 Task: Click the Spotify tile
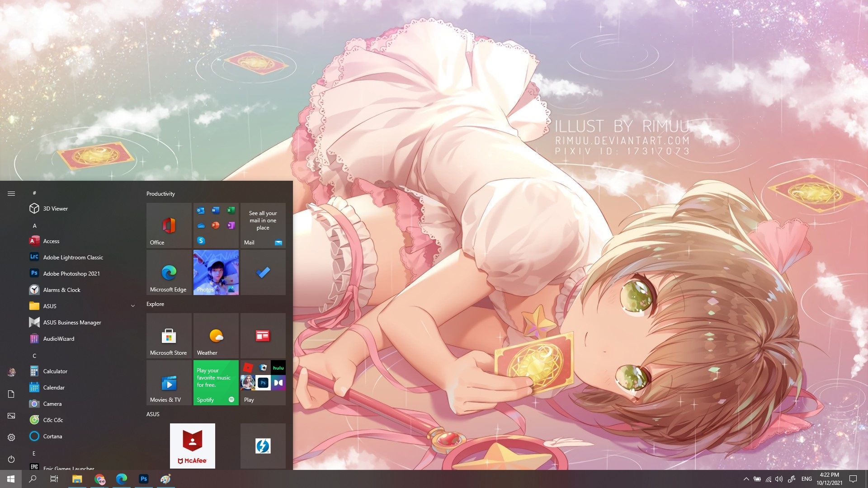(216, 383)
